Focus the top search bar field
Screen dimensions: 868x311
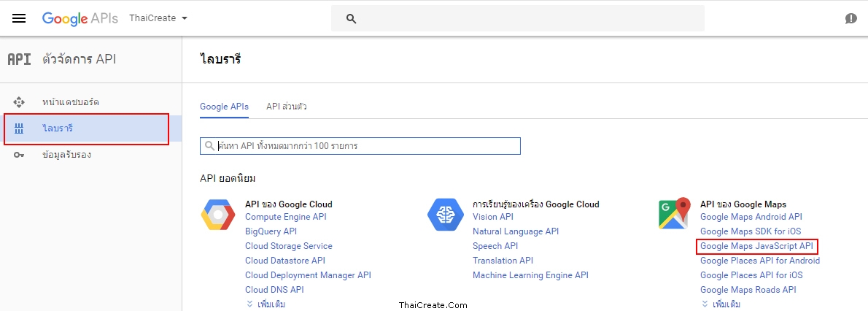point(518,18)
